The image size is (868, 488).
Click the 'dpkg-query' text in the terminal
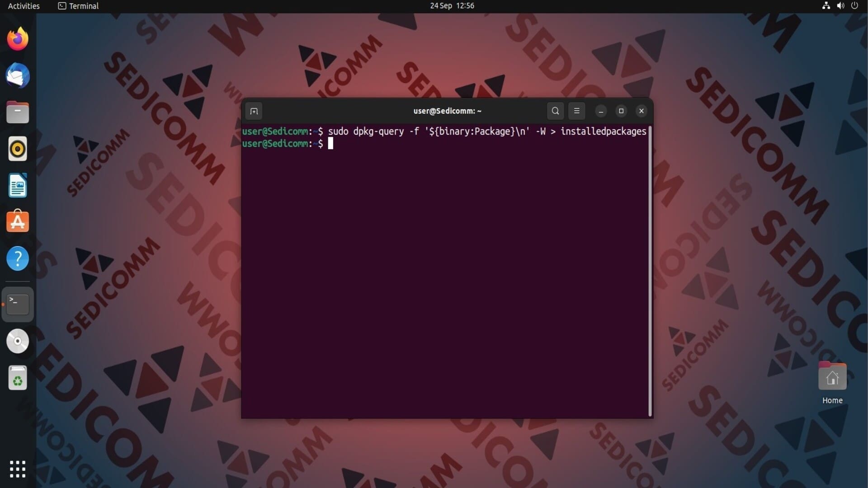pyautogui.click(x=378, y=131)
